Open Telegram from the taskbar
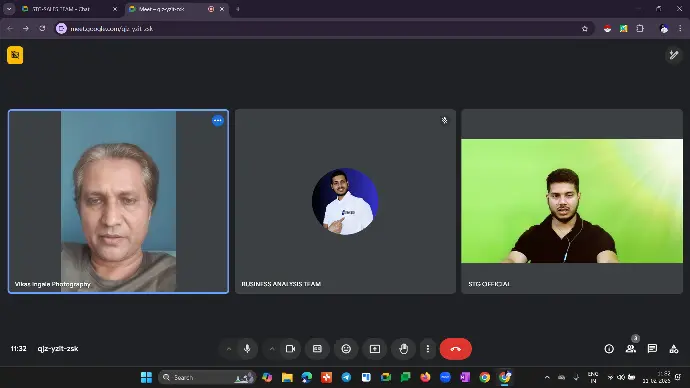Screen dimensions: 690x388 tap(346, 377)
